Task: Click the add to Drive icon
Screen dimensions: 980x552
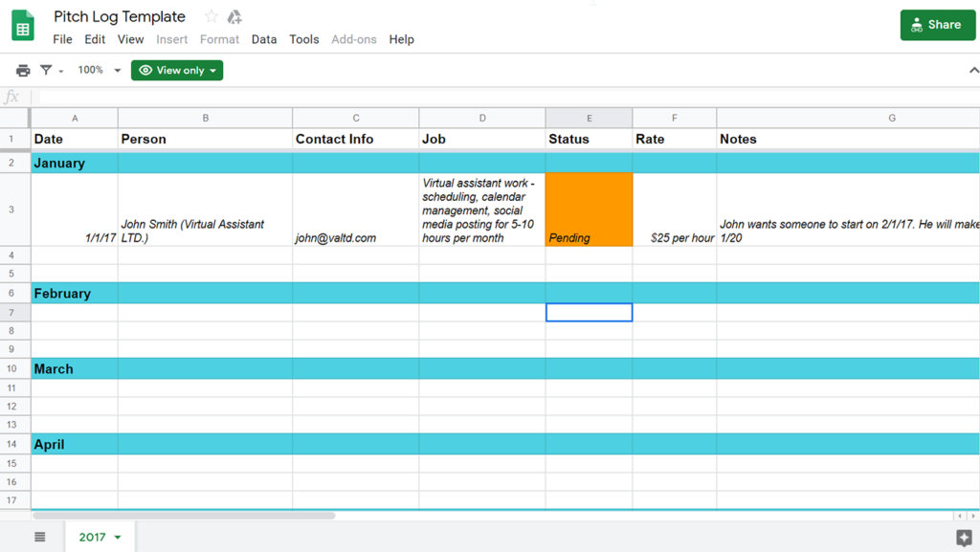Action: click(x=234, y=17)
